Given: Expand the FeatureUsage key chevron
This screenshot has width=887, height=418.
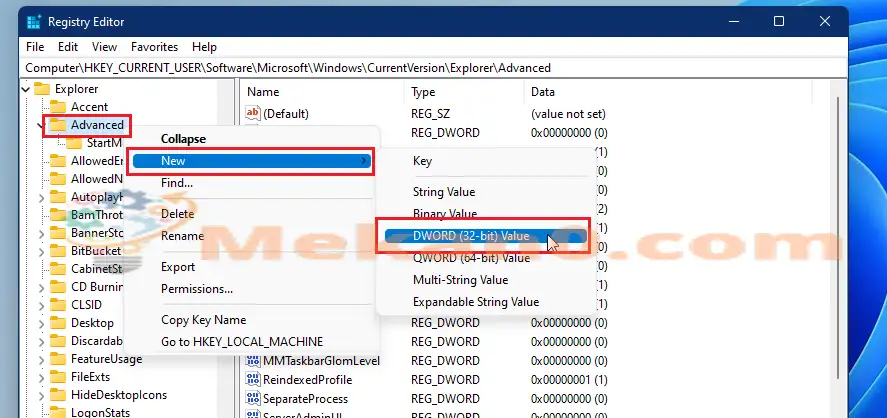Looking at the screenshot, I should point(41,359).
